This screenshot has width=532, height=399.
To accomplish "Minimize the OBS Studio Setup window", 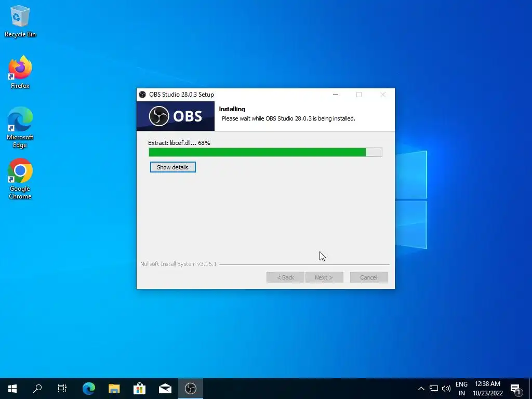I will click(336, 95).
